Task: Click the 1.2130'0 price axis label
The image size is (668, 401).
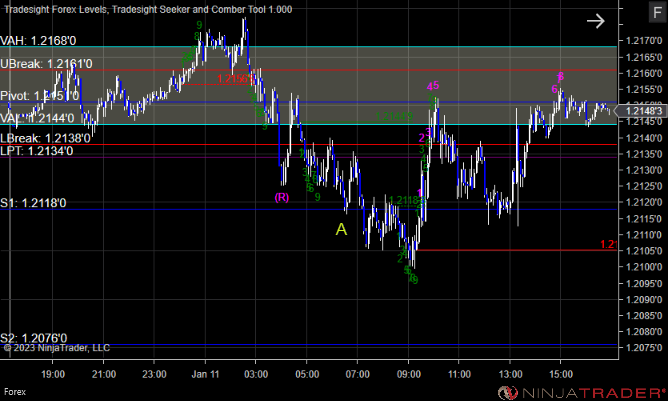Action: click(644, 170)
